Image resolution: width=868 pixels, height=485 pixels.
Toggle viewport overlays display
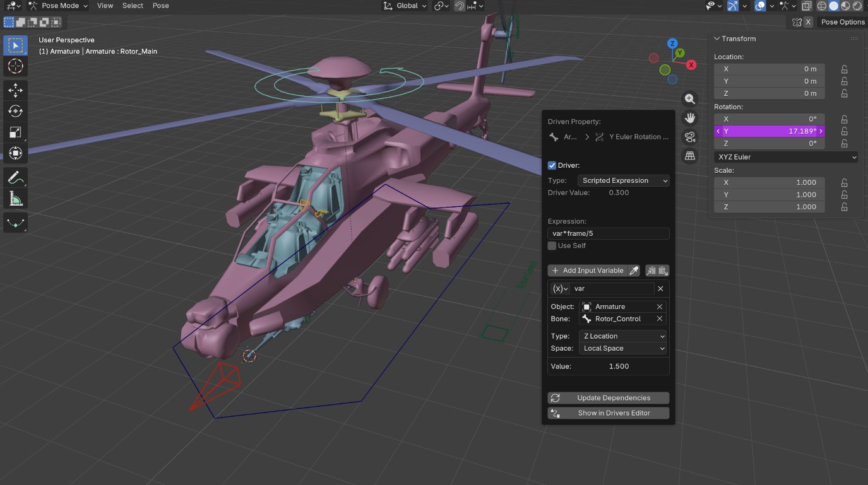pyautogui.click(x=761, y=6)
